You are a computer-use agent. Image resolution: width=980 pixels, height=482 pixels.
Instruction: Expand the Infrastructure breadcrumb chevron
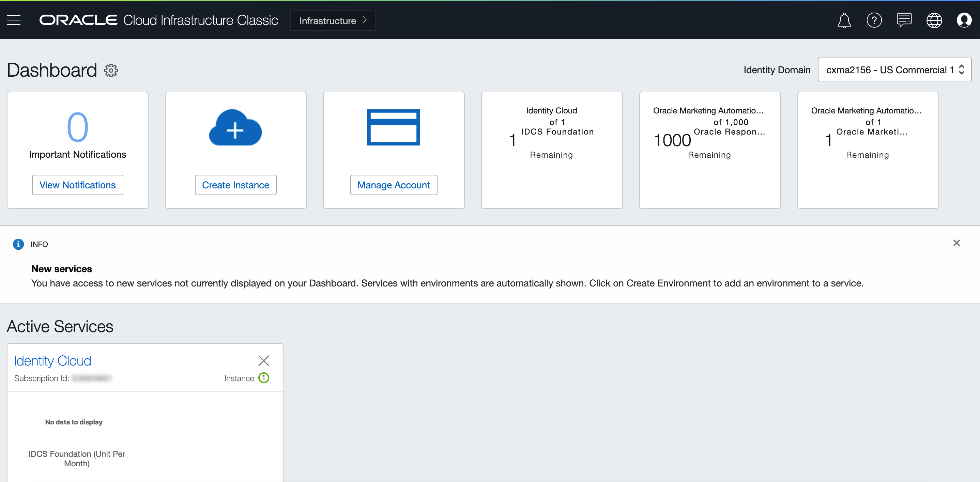point(365,20)
